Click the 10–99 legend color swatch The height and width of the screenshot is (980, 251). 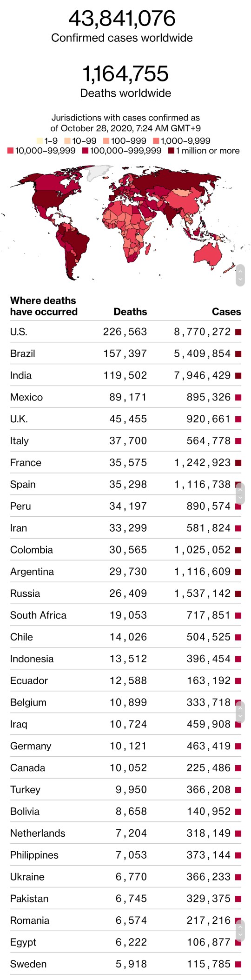tap(67, 140)
